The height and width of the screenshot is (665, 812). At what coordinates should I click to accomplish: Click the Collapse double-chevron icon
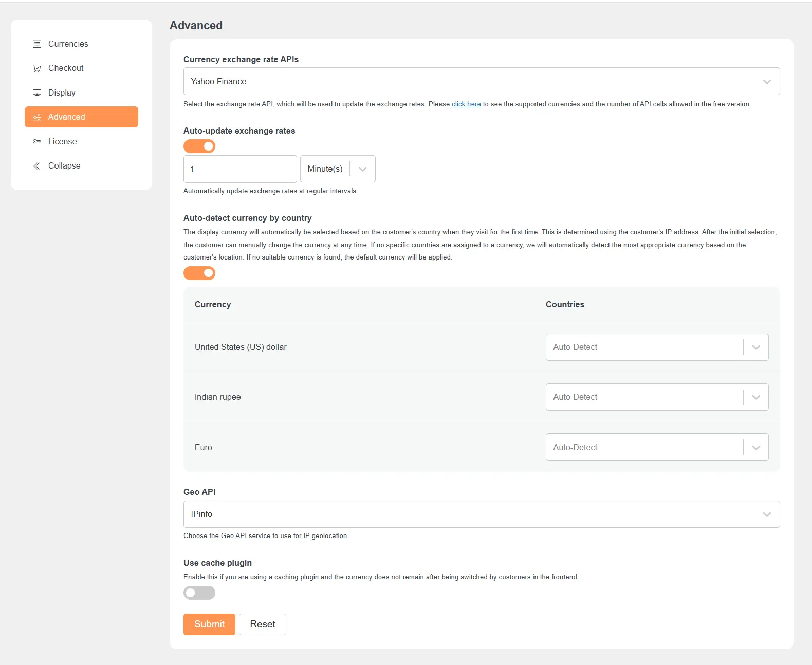tap(37, 166)
